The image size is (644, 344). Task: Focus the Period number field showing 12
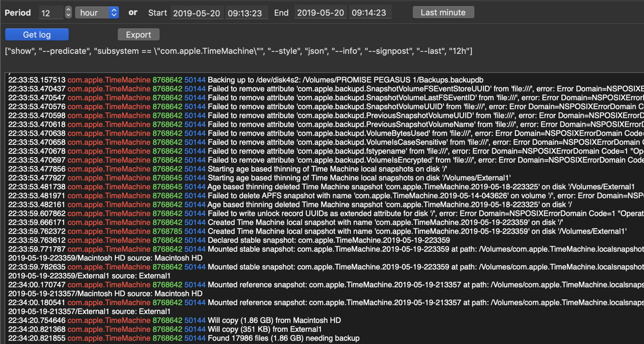[51, 13]
